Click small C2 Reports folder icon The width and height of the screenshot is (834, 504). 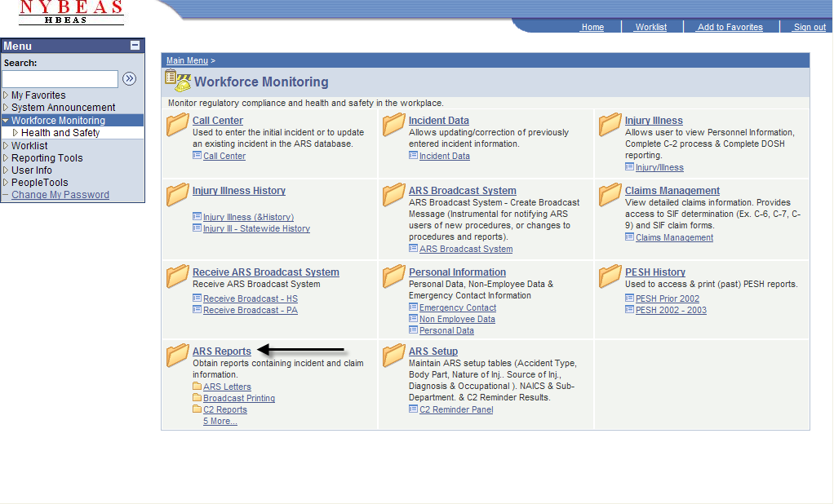pyautogui.click(x=197, y=409)
